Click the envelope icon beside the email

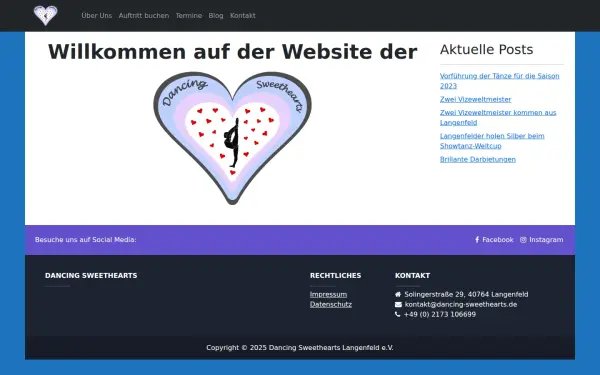398,305
